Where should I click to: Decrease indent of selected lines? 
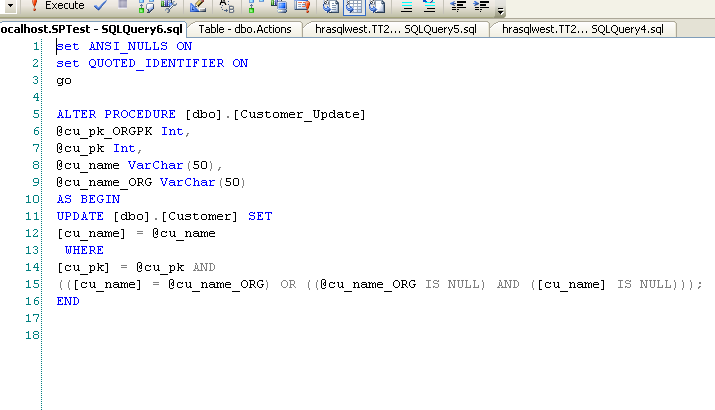pyautogui.click(x=458, y=7)
